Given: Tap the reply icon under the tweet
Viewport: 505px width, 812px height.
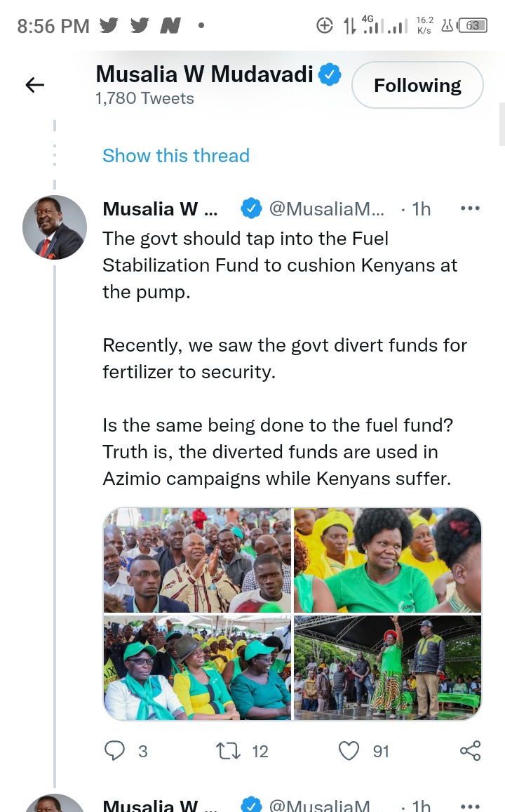Looking at the screenshot, I should [114, 751].
